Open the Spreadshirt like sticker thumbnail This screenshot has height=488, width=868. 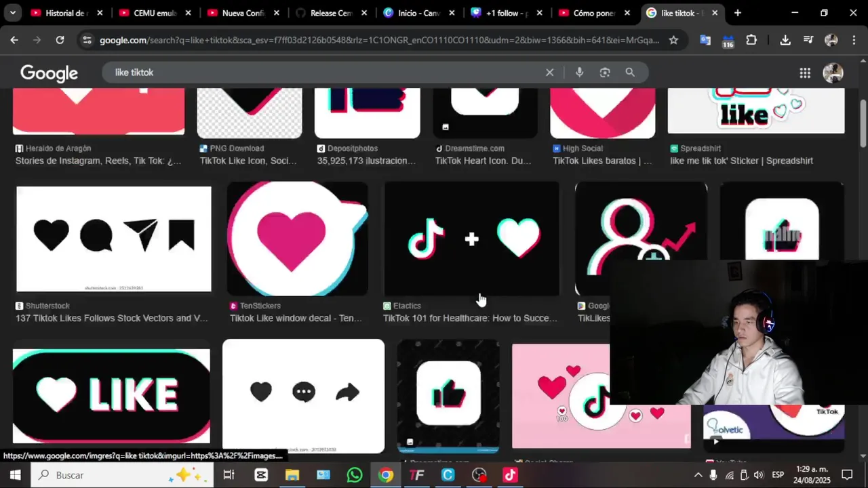[x=756, y=110]
